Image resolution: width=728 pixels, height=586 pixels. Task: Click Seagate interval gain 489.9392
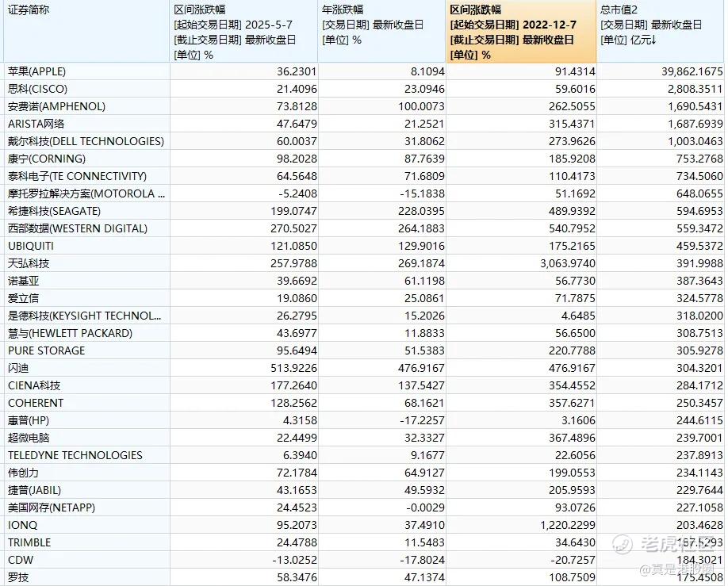(x=572, y=211)
